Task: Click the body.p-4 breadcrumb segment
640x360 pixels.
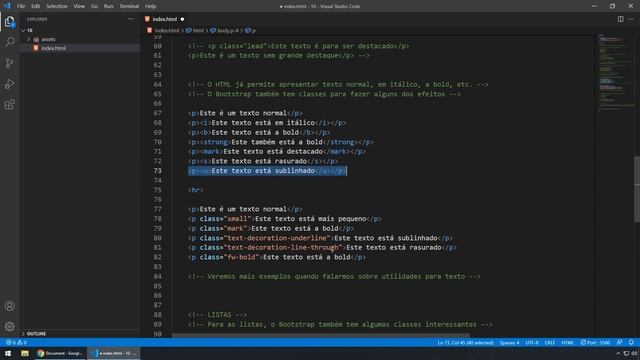Action: point(228,31)
